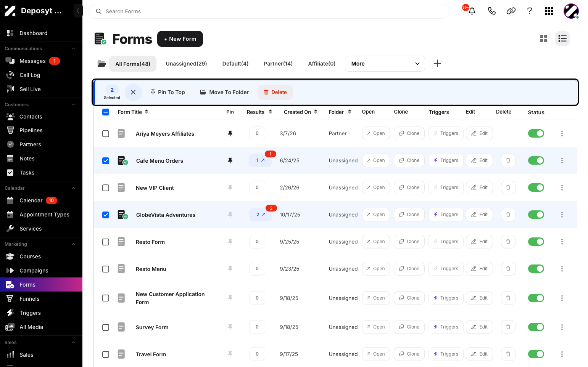Open the More folders dropdown

point(385,64)
